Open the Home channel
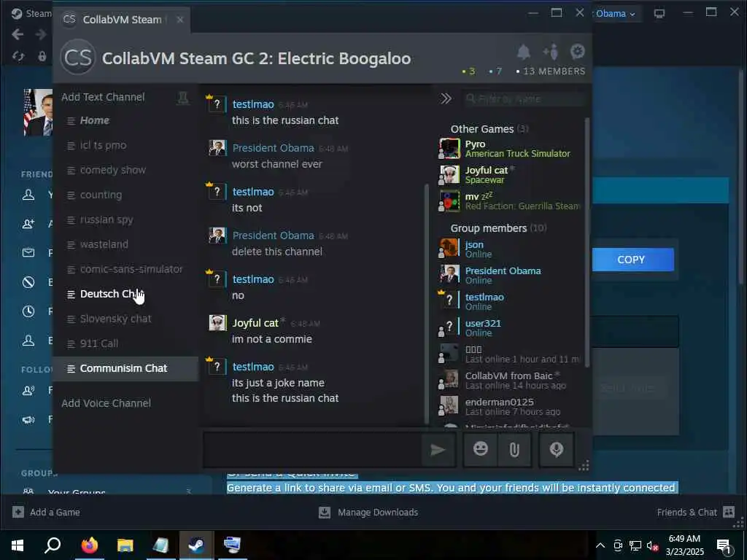 [125, 120]
